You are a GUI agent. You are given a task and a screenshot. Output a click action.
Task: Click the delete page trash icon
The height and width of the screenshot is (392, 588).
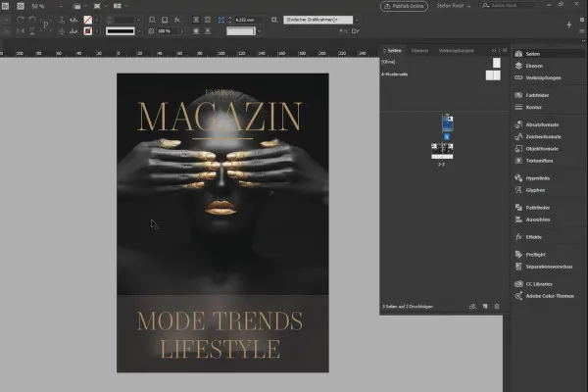pos(497,307)
